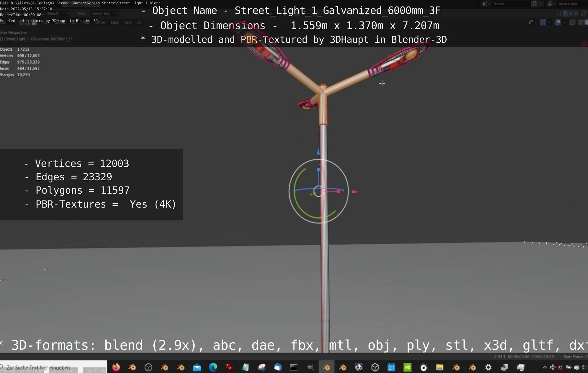The height and width of the screenshot is (373, 588).
Task: Click the View Layer name field
Action: click(572, 4)
